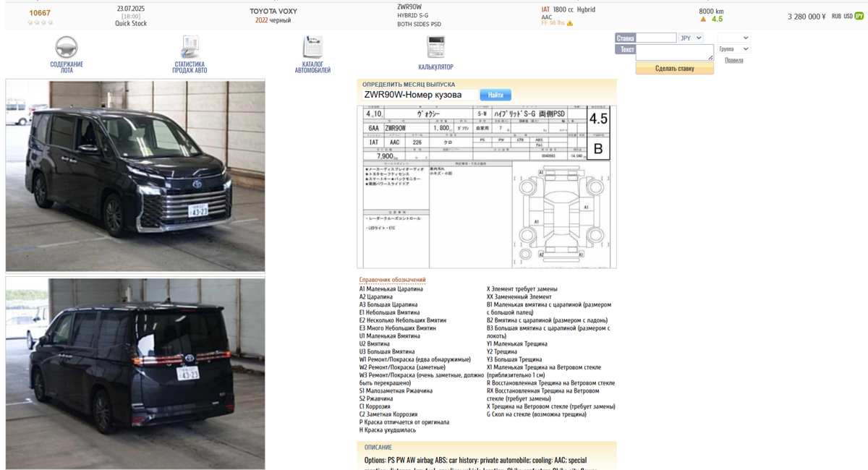868x470 pixels.
Task: Open the rear view photo of the Voxy
Action: point(135,373)
